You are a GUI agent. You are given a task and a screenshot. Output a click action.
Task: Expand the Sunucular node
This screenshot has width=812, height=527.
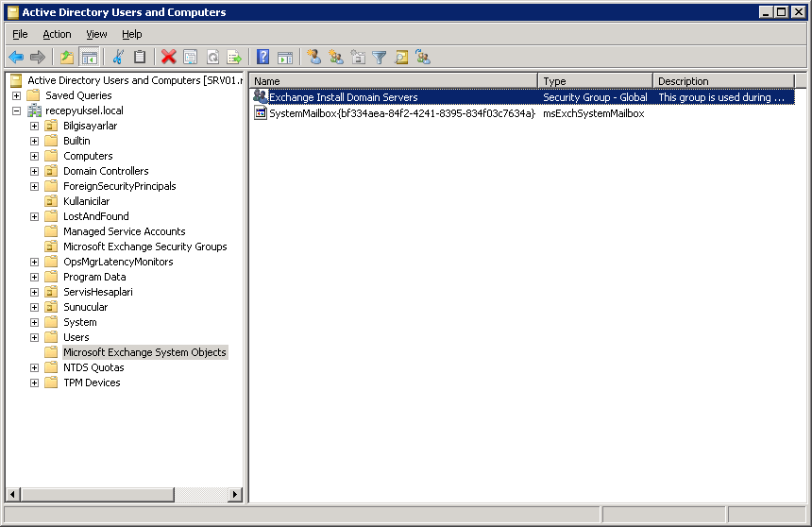[34, 307]
